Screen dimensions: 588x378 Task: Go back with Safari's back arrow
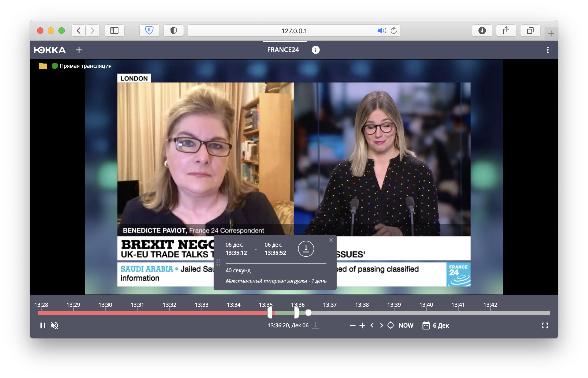(79, 31)
